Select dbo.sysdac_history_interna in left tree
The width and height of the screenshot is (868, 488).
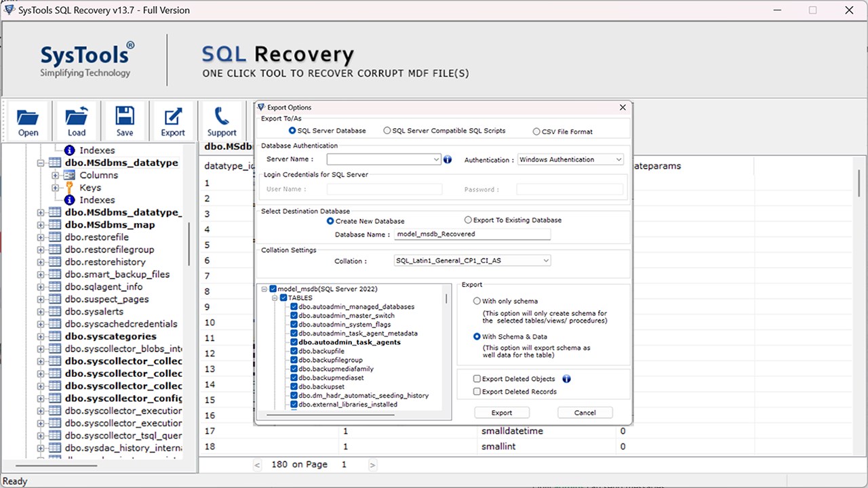coord(123,448)
